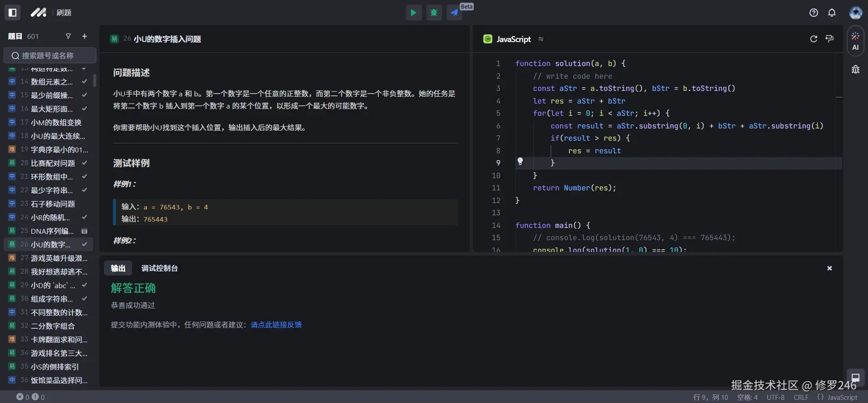Open the status bar JavaScript language selector
Viewport: 868px width, 403px height.
point(842,397)
